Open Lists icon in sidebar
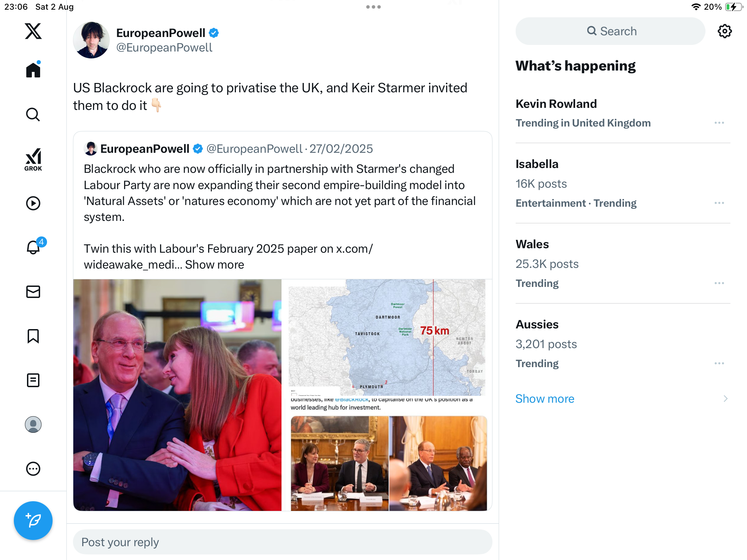The image size is (747, 560). pos(33,380)
